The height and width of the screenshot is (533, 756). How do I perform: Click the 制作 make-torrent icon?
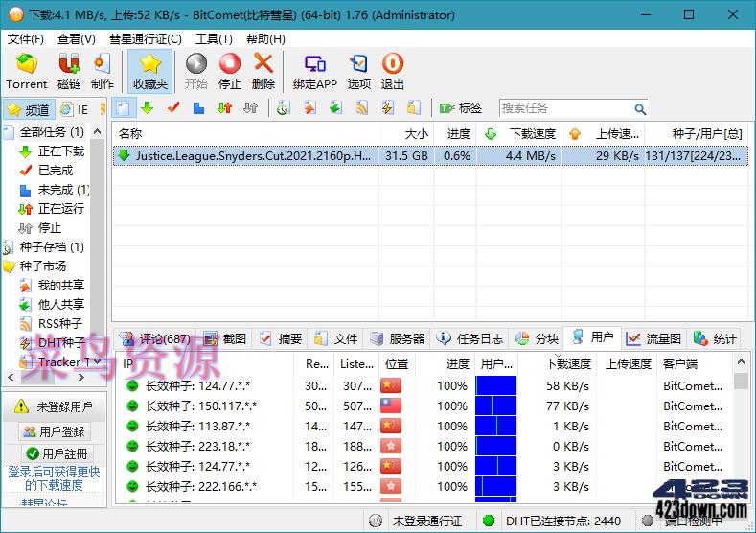pos(103,71)
